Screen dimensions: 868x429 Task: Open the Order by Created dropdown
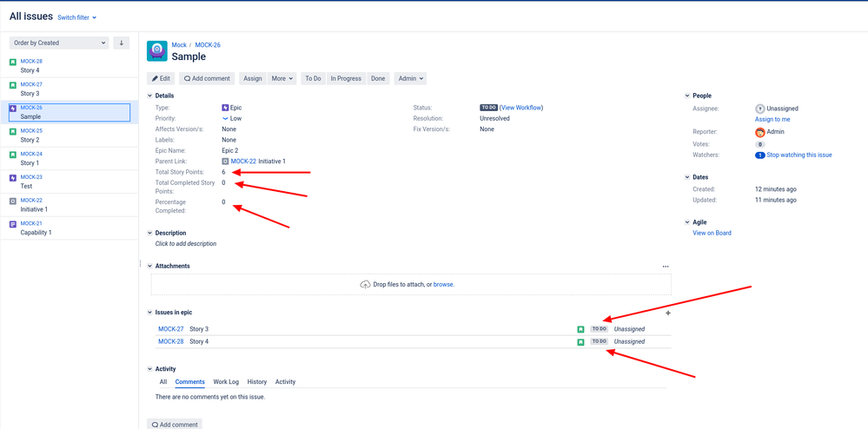pyautogui.click(x=59, y=43)
